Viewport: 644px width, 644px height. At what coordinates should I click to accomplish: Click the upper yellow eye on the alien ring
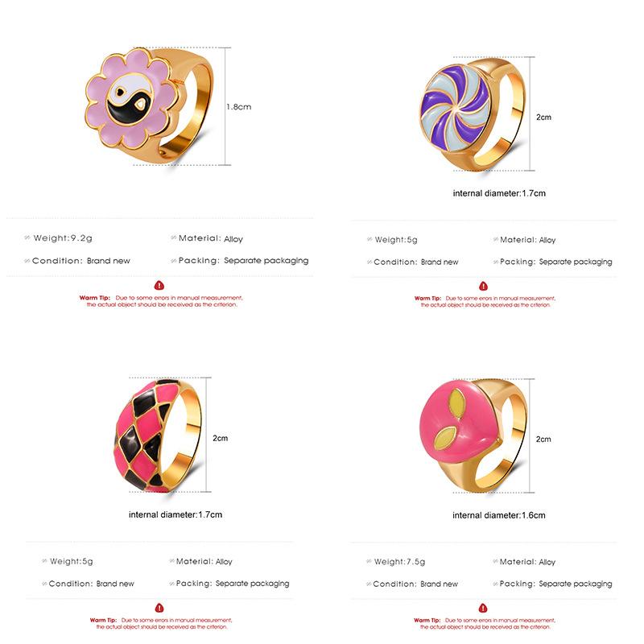[456, 400]
